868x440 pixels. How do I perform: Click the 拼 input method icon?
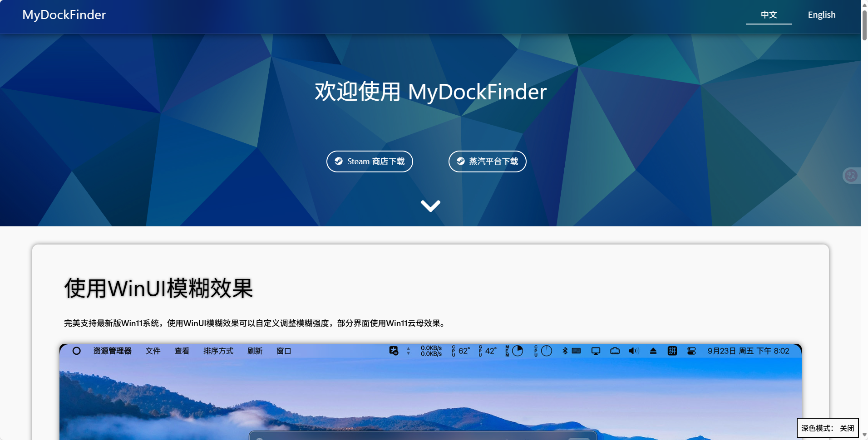(672, 351)
